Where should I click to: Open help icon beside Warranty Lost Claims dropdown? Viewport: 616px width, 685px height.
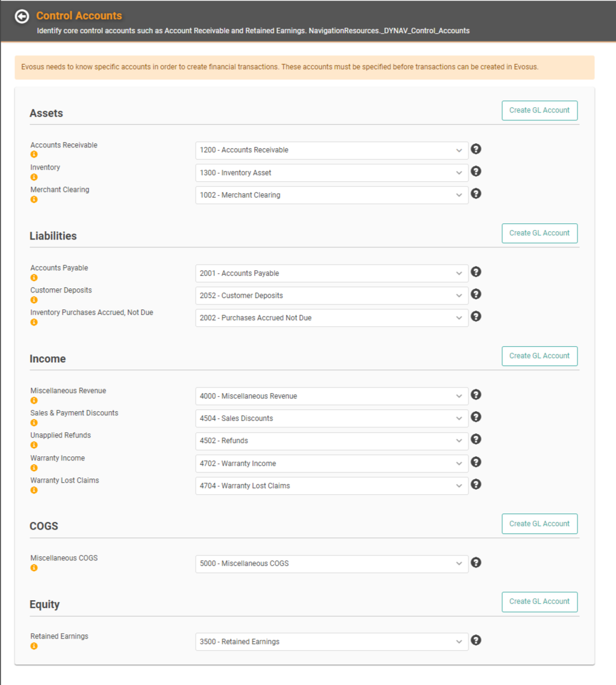coord(476,484)
